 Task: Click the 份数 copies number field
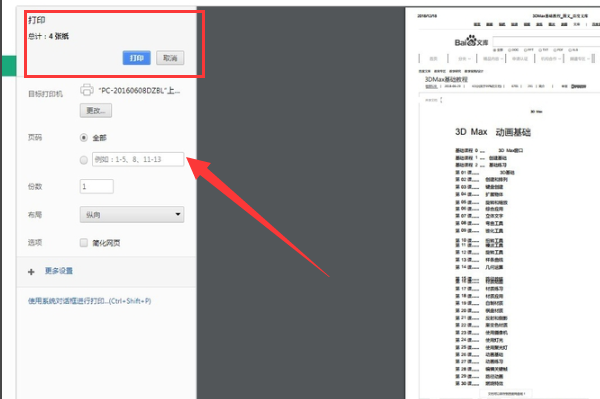click(96, 186)
